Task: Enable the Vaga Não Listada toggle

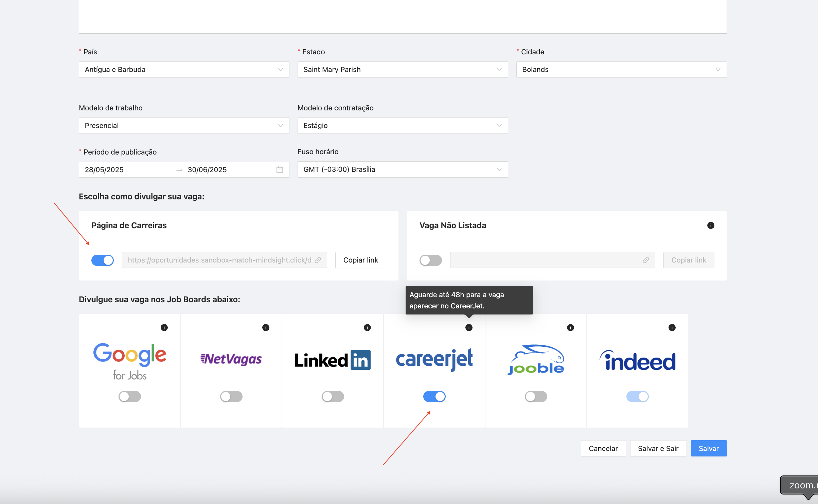Action: [431, 260]
